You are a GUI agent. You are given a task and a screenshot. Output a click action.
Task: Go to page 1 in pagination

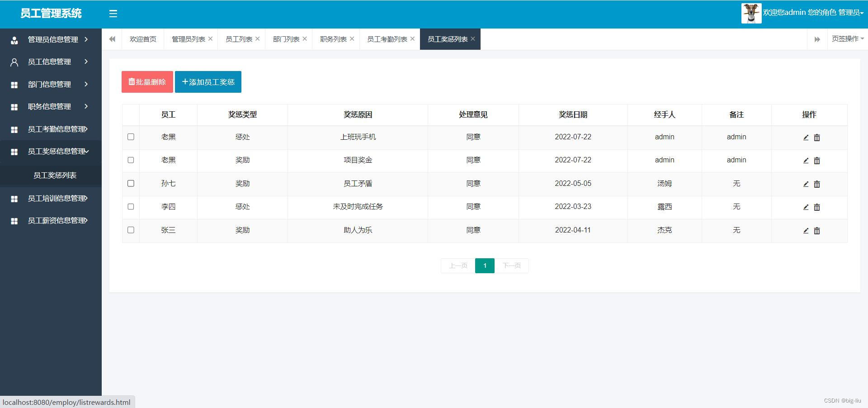[x=485, y=266]
